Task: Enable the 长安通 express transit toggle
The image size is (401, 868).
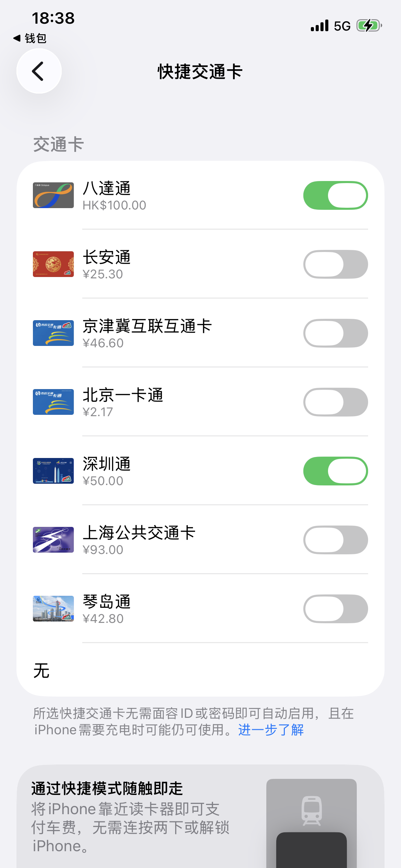Action: pyautogui.click(x=335, y=264)
